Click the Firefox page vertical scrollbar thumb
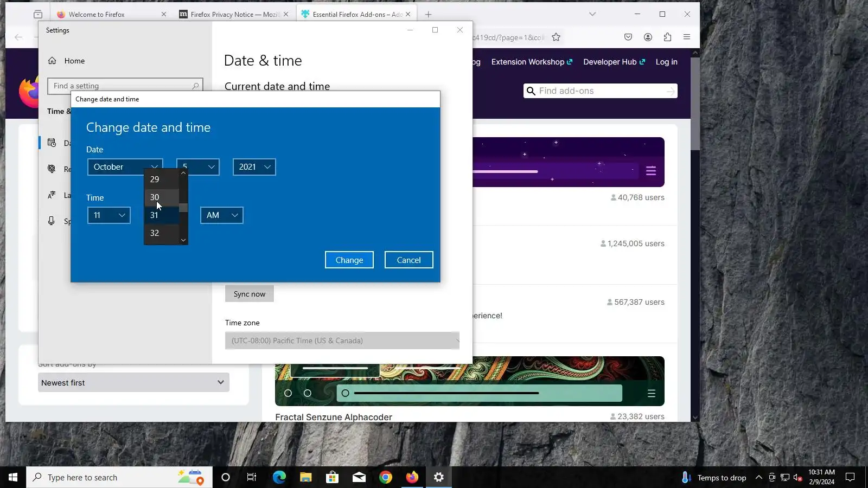 pos(695,103)
